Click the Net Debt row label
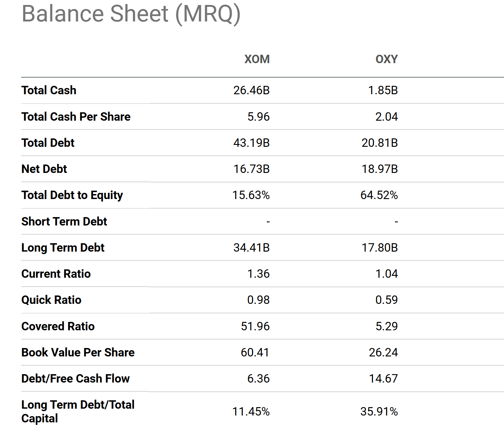The width and height of the screenshot is (504, 432). [44, 169]
